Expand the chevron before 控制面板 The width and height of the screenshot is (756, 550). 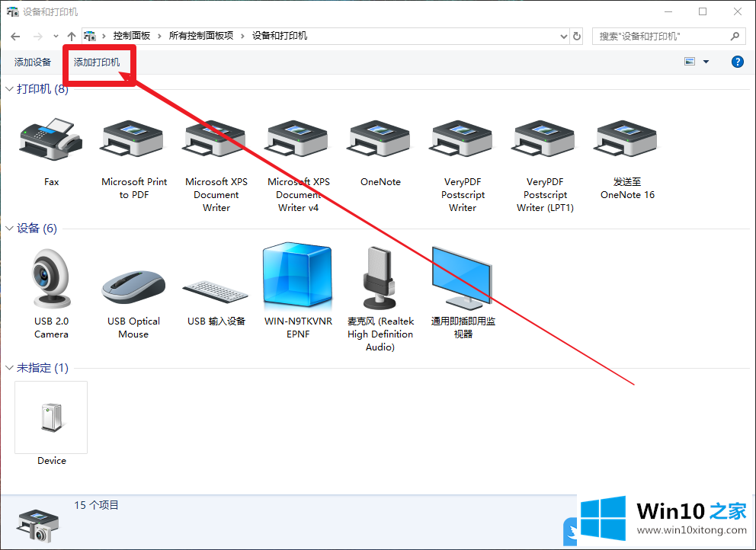point(104,36)
